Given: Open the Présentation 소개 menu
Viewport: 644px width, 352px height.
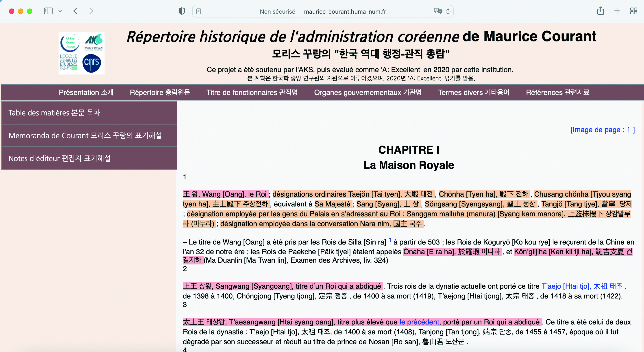Looking at the screenshot, I should (86, 92).
